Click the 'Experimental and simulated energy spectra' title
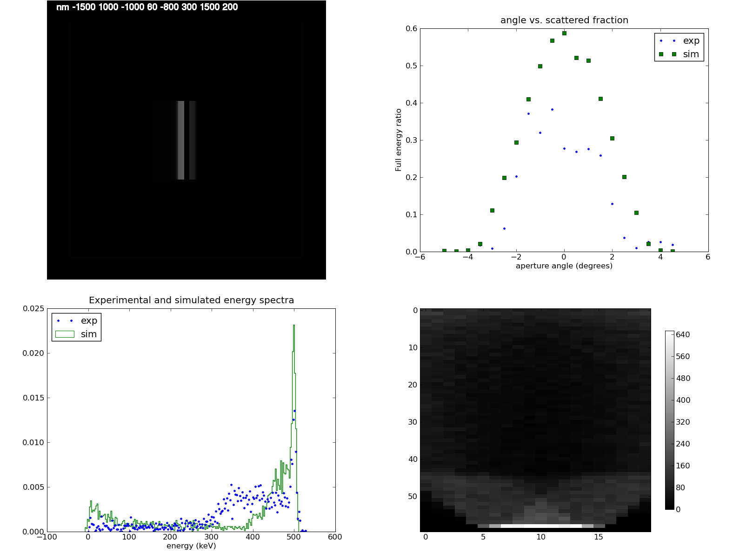Viewport: 746px width, 560px height. coord(191,300)
